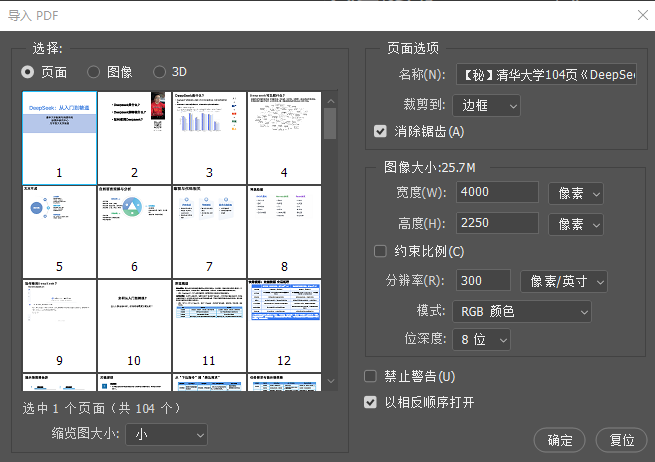Viewport: 655px width, 462px height.
Task: Click the 复位 button
Action: tap(622, 440)
